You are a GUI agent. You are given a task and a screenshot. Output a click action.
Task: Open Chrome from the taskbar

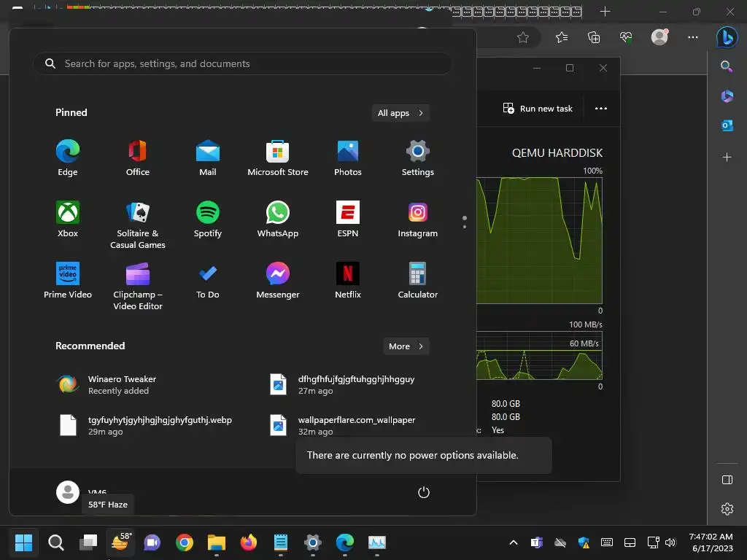[185, 542]
